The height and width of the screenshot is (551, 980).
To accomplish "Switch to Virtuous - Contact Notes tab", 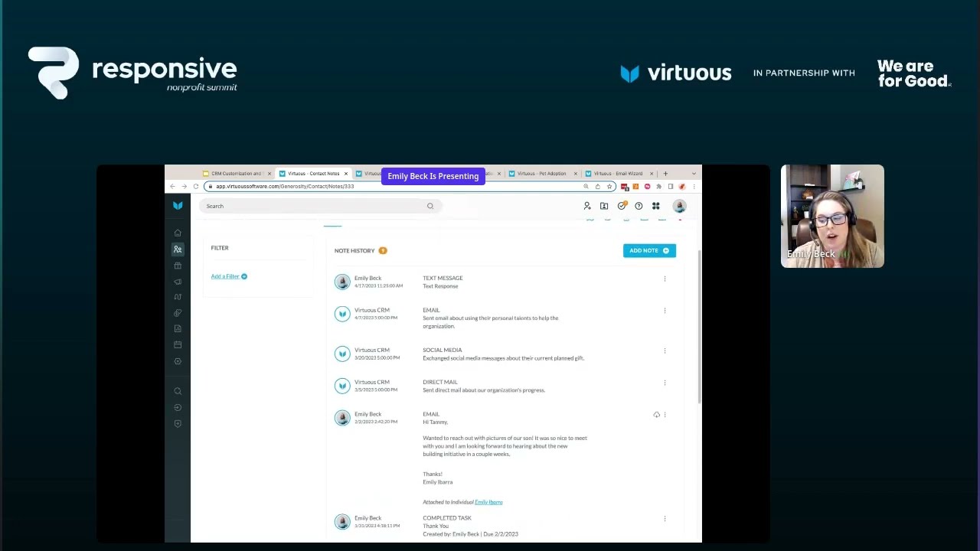I will click(313, 174).
